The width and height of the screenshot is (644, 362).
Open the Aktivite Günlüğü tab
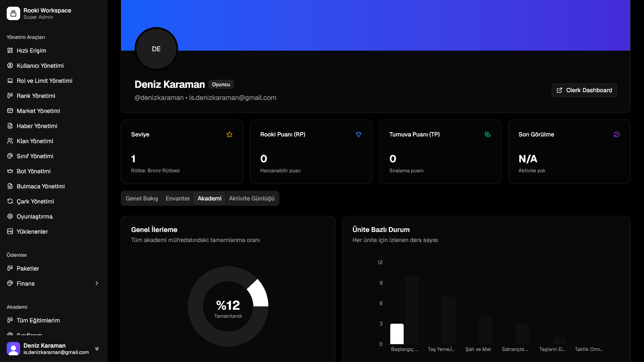coord(252,198)
